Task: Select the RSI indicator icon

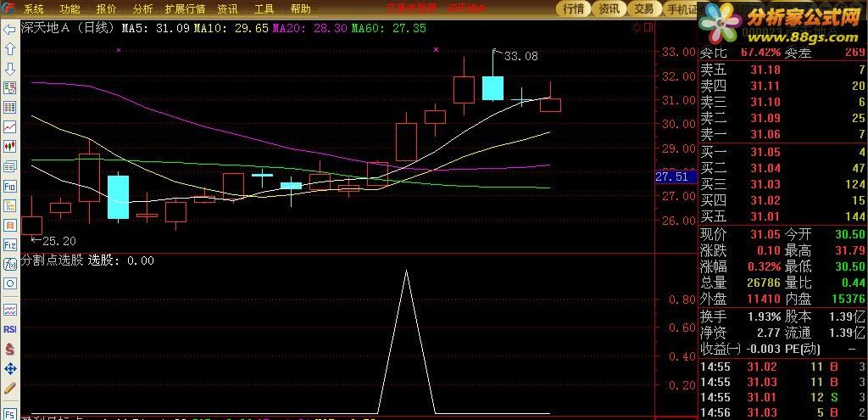Action: point(9,329)
